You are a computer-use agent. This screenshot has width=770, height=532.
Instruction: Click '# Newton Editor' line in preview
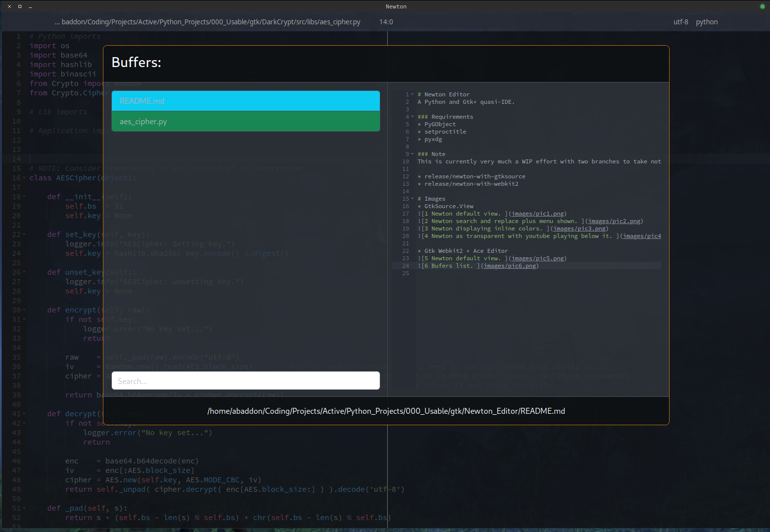[x=443, y=94]
